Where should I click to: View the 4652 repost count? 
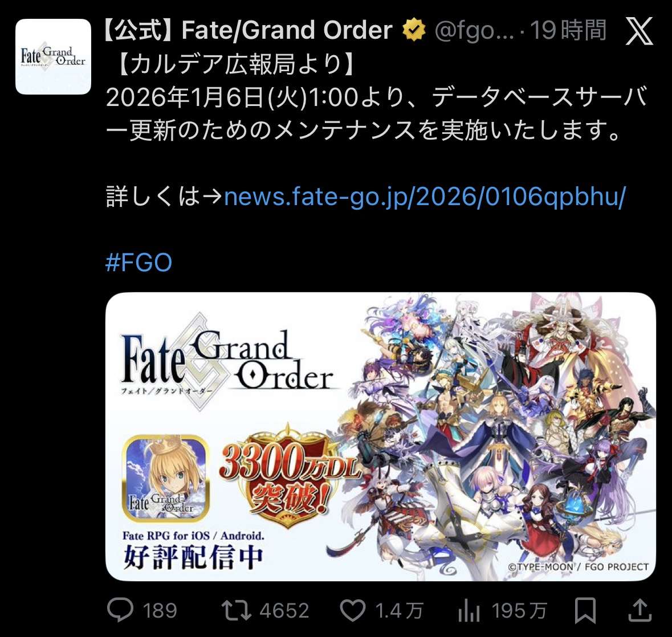click(284, 610)
